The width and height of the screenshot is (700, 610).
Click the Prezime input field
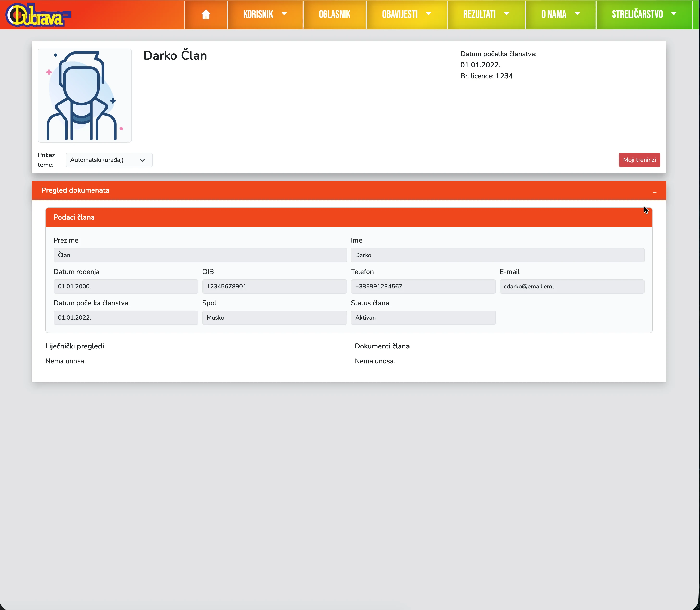pyautogui.click(x=200, y=255)
